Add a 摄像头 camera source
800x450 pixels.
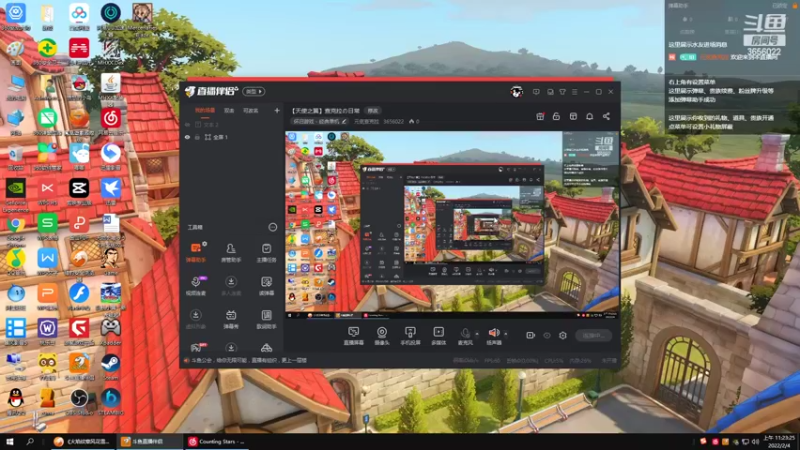tap(382, 336)
